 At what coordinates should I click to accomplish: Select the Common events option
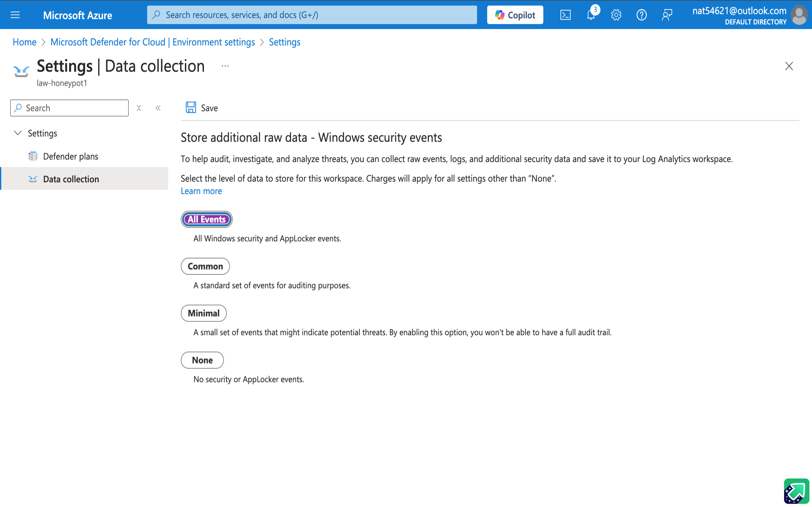(x=205, y=266)
